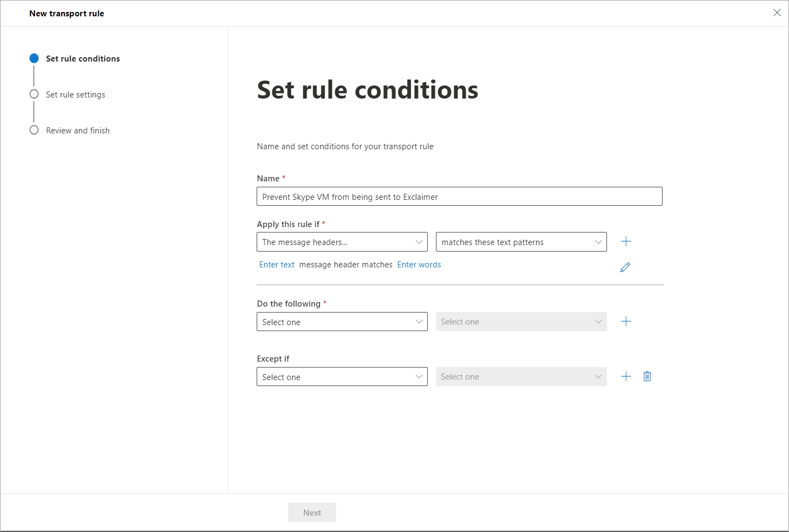Add another condition with plus icon

(x=626, y=242)
